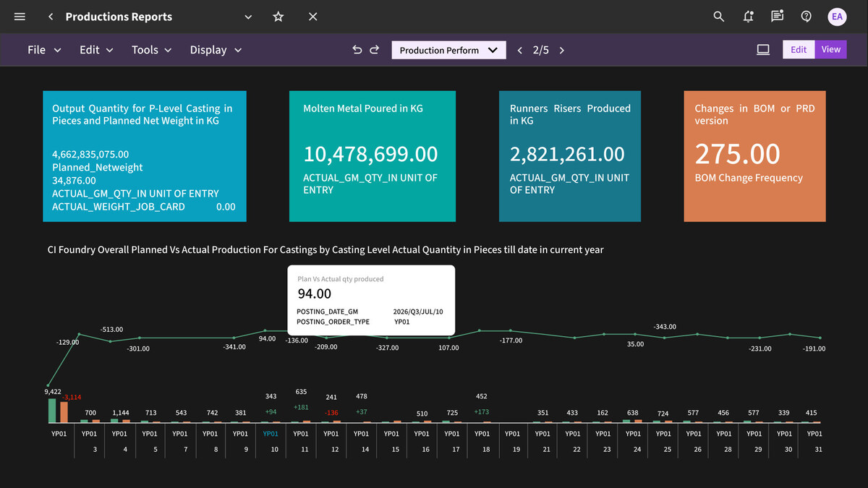Screen dimensions: 868x488
Task: Open the feedback comments icon
Action: (x=778, y=17)
